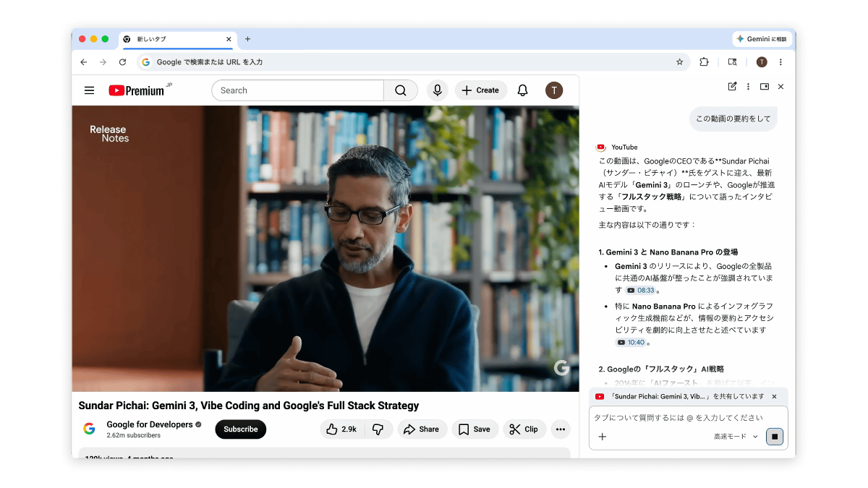Activate voice search microphone icon

pyautogui.click(x=436, y=90)
